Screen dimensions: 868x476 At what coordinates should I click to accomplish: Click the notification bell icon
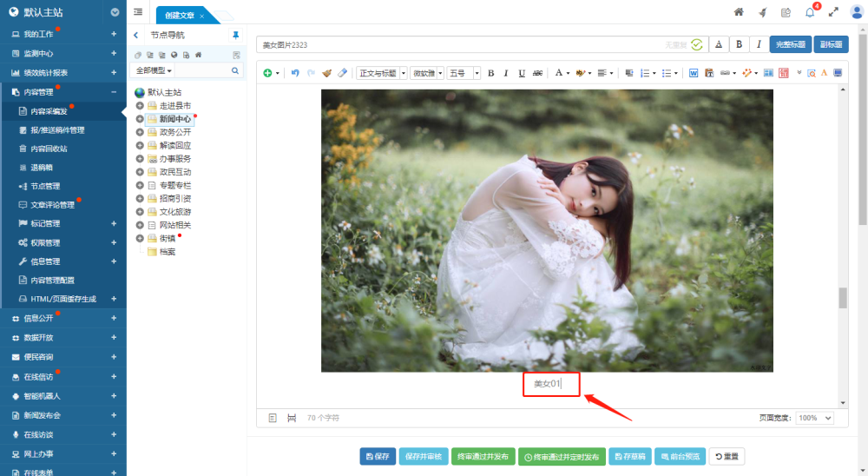coord(810,12)
